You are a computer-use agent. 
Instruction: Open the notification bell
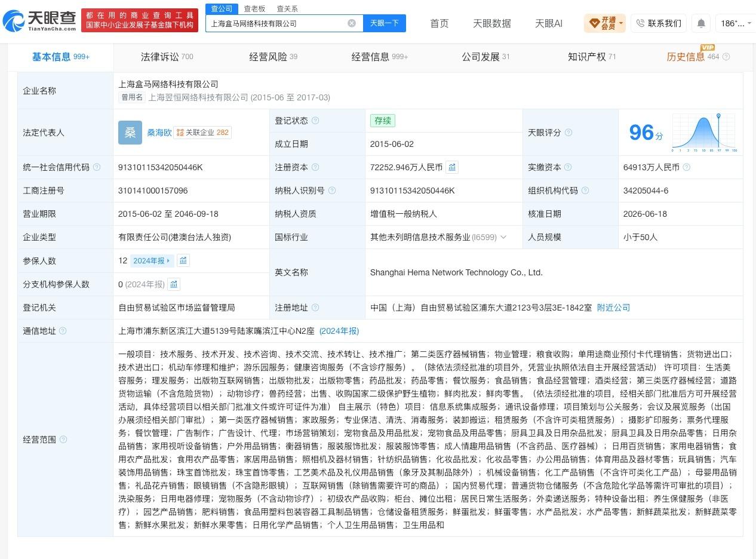tap(701, 23)
